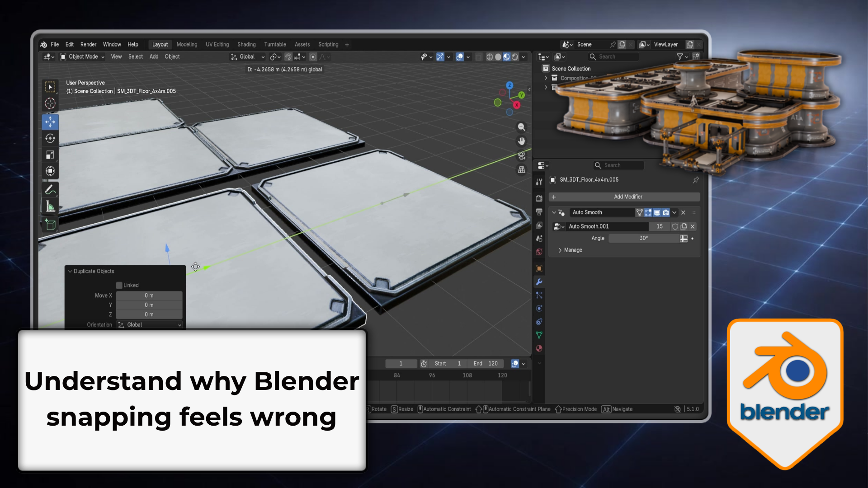This screenshot has height=488, width=868.
Task: Collapse the Duplicate Objects panel
Action: [70, 271]
